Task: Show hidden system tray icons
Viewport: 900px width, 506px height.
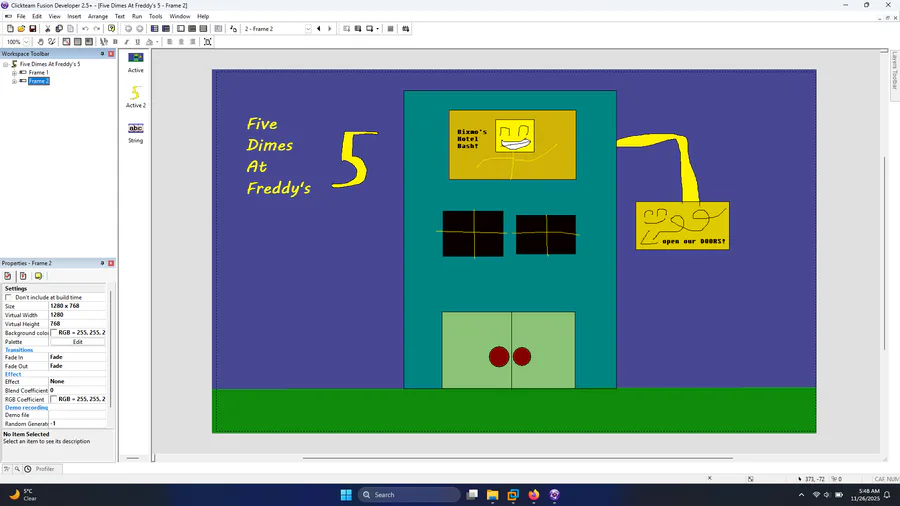Action: pos(801,495)
